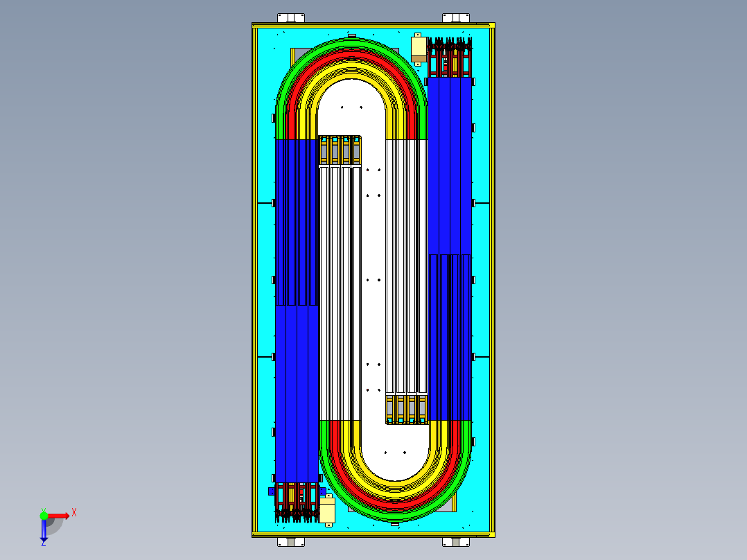This screenshot has width=747, height=560.
Task: Click the lower gold fixture near track bottom
Action: [x=407, y=409]
